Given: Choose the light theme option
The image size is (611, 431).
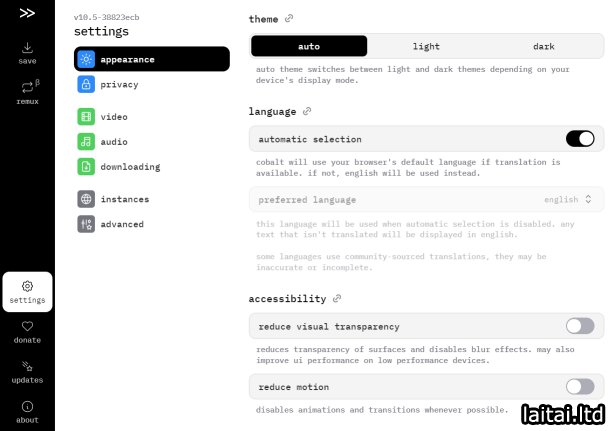Looking at the screenshot, I should click(x=426, y=46).
